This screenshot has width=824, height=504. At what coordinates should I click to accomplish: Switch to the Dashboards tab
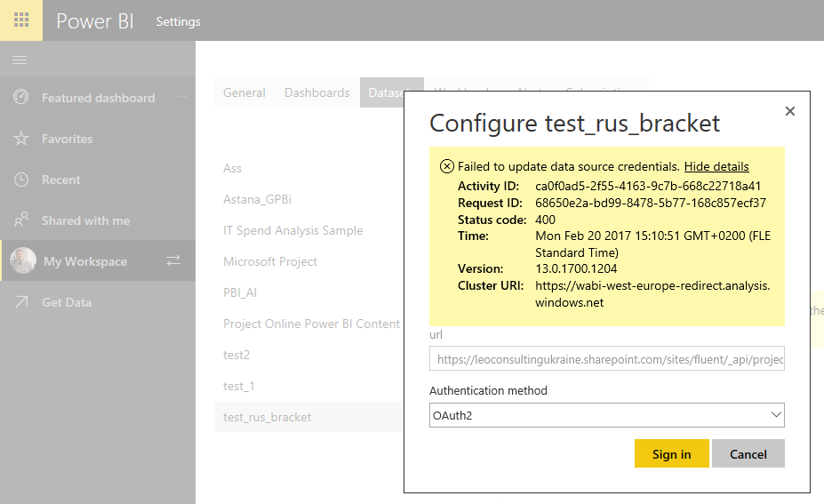tap(316, 92)
